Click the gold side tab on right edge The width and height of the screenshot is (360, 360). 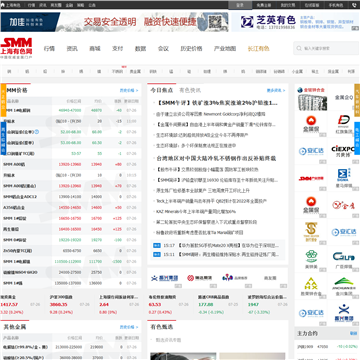[x=357, y=100]
